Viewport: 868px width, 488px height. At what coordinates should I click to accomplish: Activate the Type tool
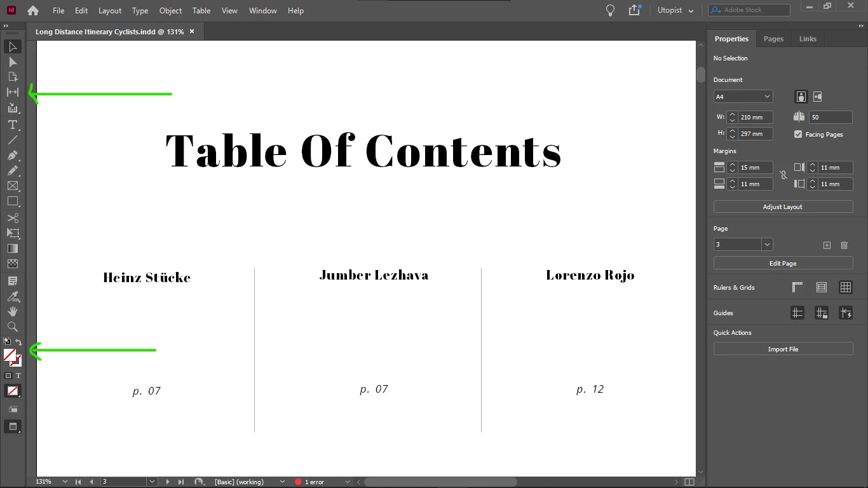[13, 125]
